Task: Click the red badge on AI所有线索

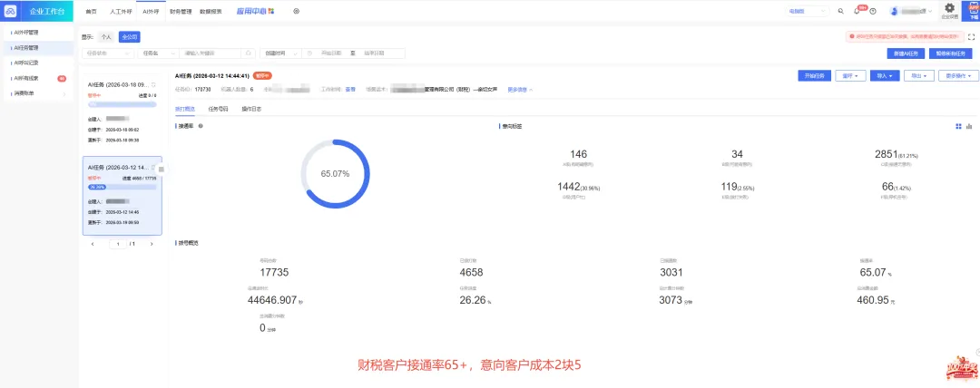Action: pyautogui.click(x=62, y=78)
